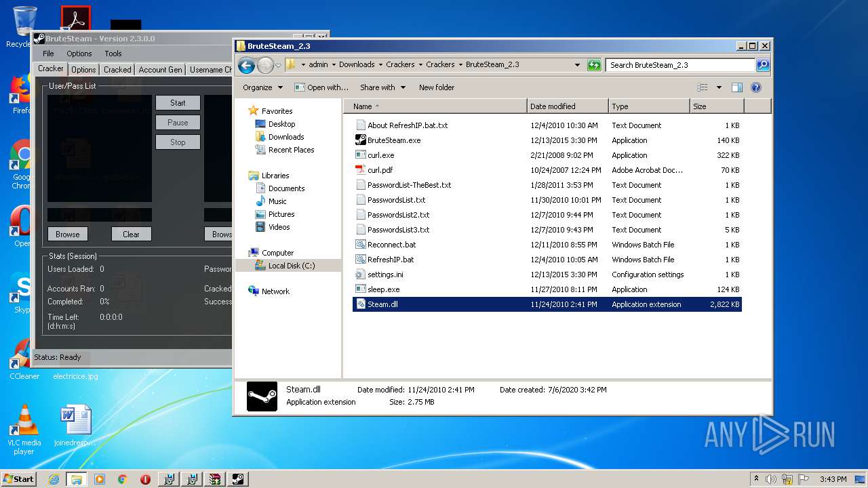
Task: Open Documents library in navigation pane
Action: [x=286, y=188]
